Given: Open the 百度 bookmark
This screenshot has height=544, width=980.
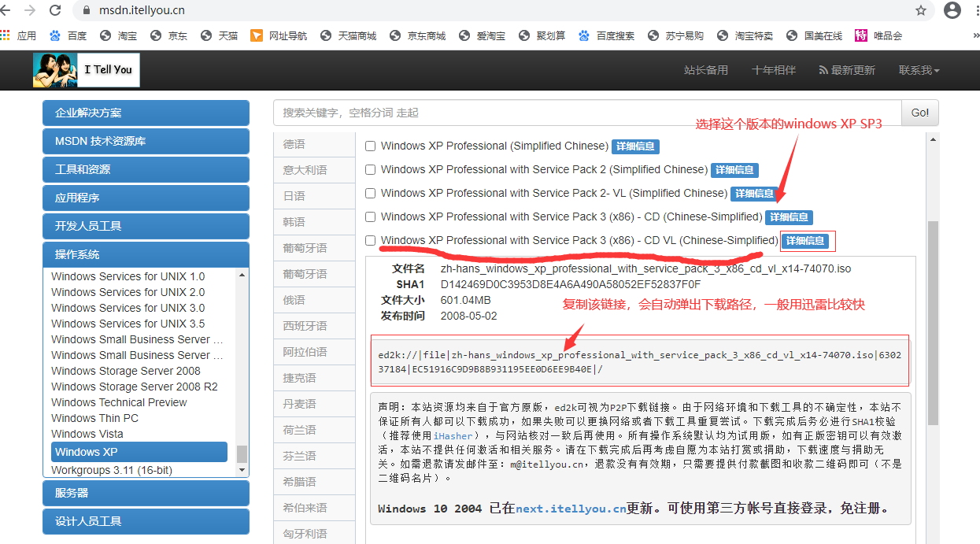Looking at the screenshot, I should click(68, 35).
